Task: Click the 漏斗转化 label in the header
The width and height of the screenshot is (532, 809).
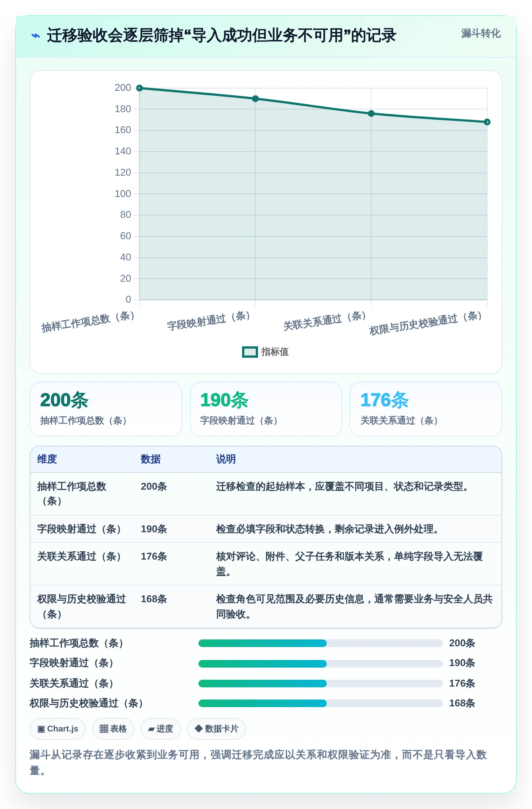Action: pos(481,33)
